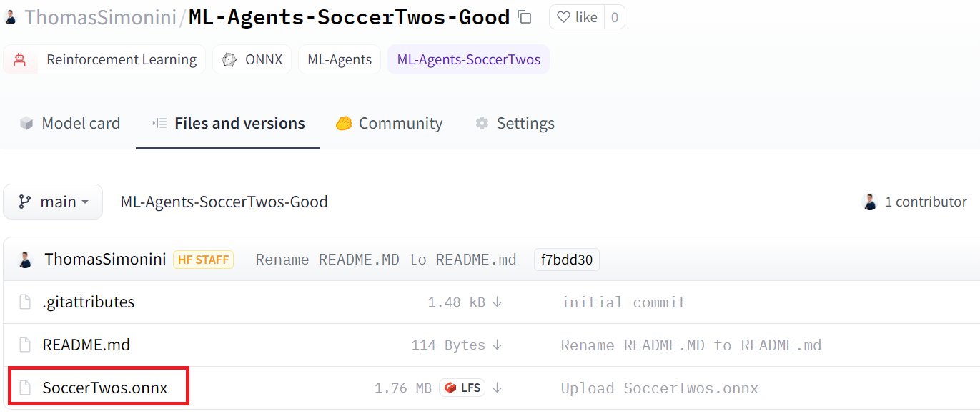980x419 pixels.
Task: Select the ONNX tag
Action: pyautogui.click(x=252, y=60)
